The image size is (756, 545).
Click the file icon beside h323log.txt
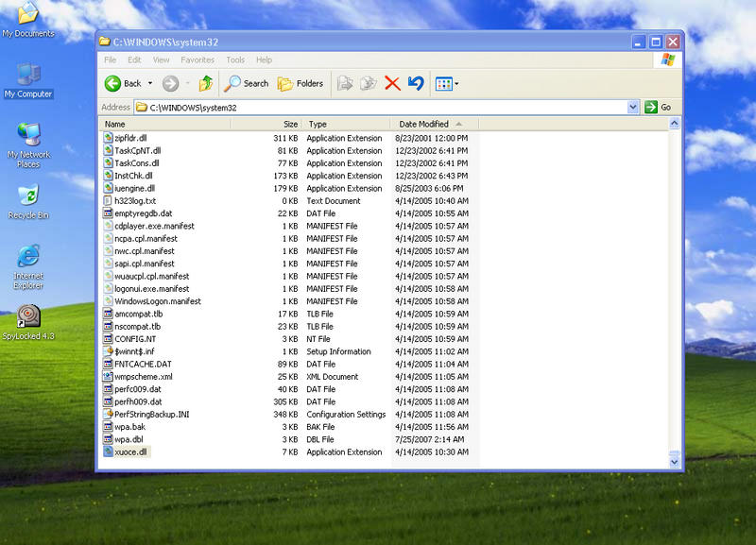tap(108, 200)
